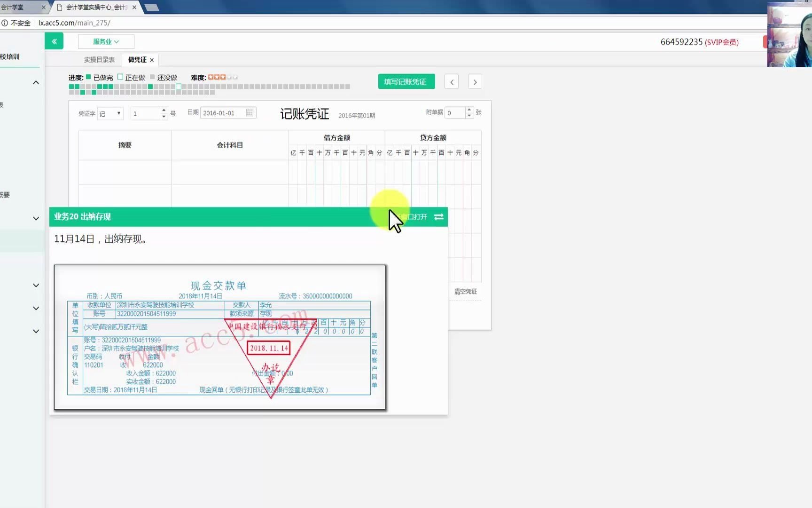Click the 业务20 出纳存现 title
Viewport: 812px width, 508px height.
(x=82, y=216)
